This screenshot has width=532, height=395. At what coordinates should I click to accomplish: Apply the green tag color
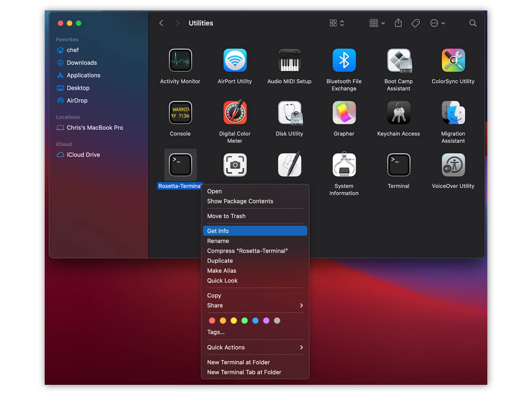(x=245, y=321)
